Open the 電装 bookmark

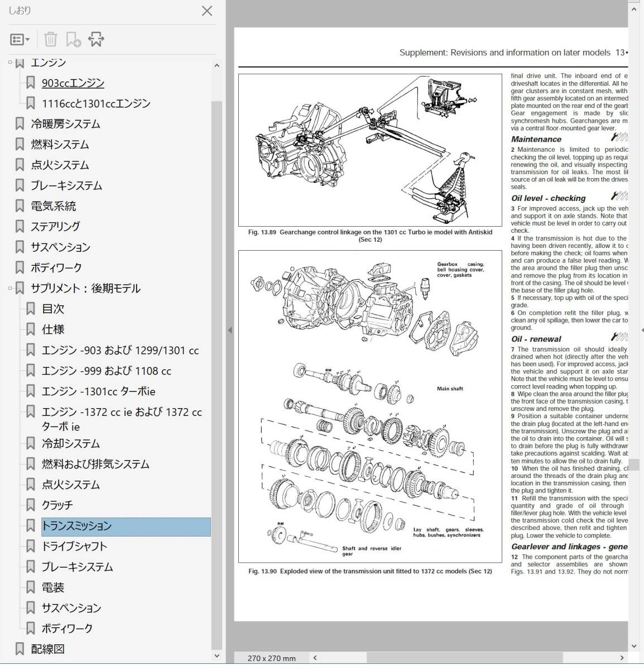tap(53, 588)
